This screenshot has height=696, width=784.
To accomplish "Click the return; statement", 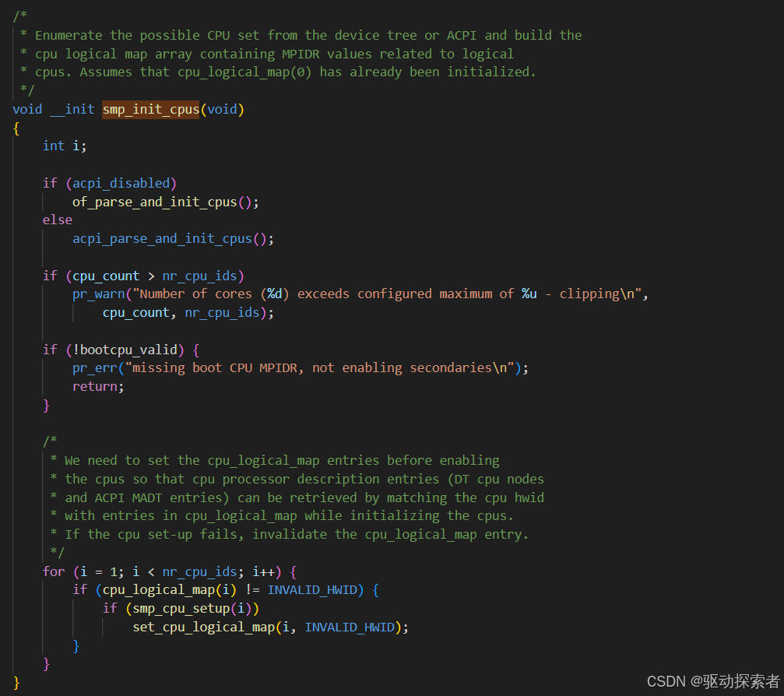I will pos(98,386).
